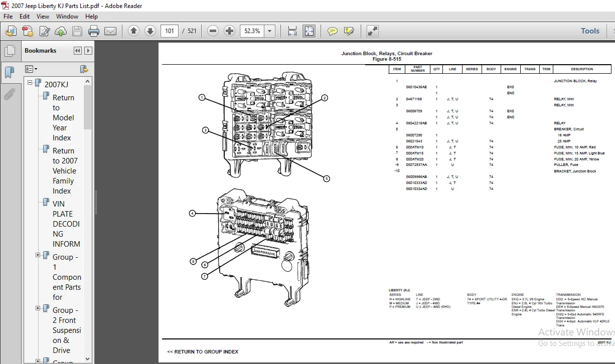Click the Open file toolbar icon
The height and width of the screenshot is (364, 615).
pos(11,31)
